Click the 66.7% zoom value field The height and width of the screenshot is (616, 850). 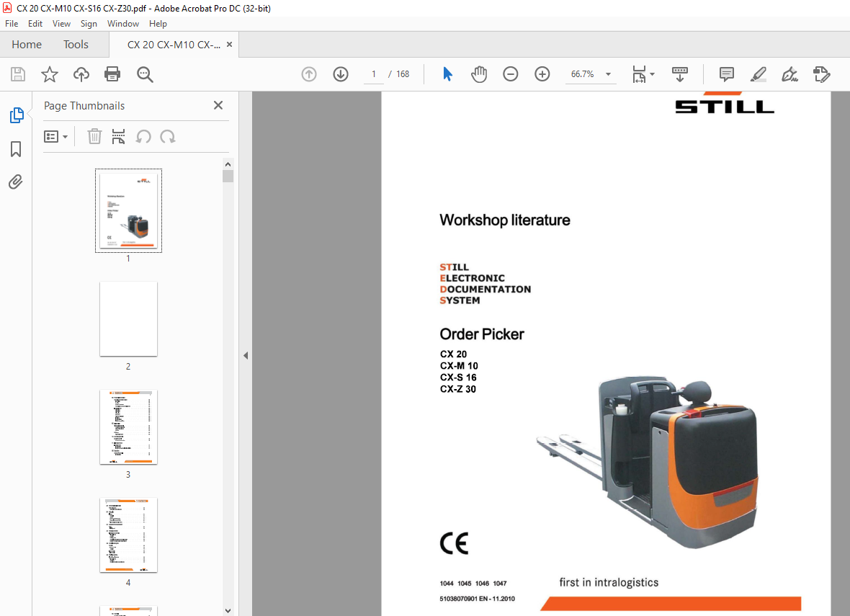pyautogui.click(x=582, y=74)
